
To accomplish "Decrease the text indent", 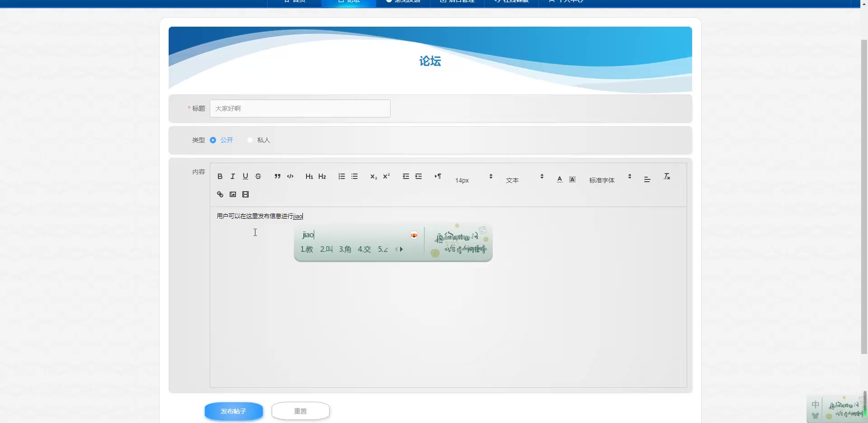I will pyautogui.click(x=406, y=176).
